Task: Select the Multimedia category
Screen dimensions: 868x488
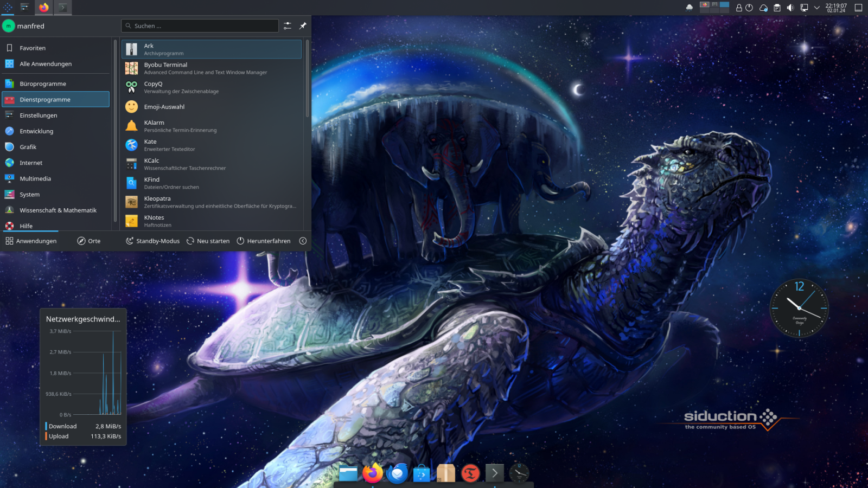Action: tap(35, 178)
